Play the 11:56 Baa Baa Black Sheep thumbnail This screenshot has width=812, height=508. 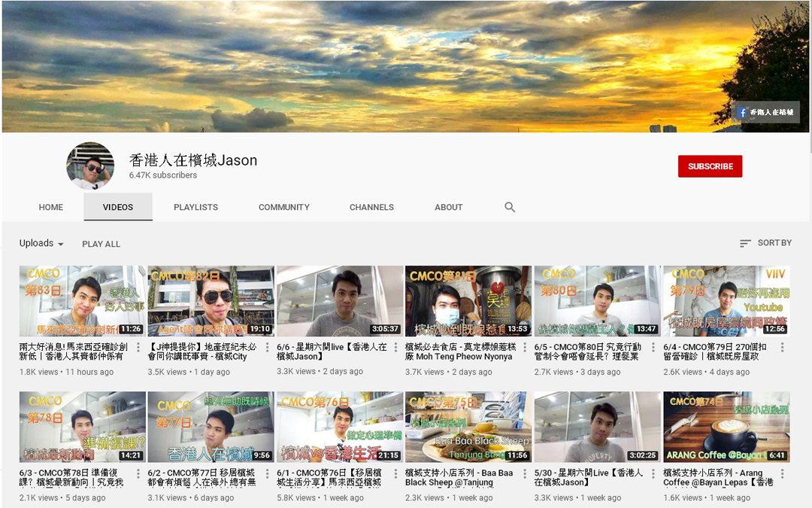click(468, 427)
